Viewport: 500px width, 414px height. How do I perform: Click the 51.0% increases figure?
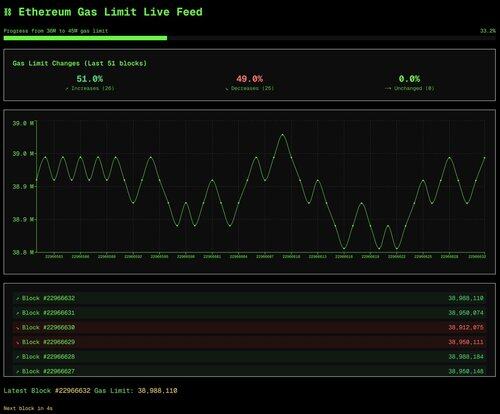[x=90, y=79]
